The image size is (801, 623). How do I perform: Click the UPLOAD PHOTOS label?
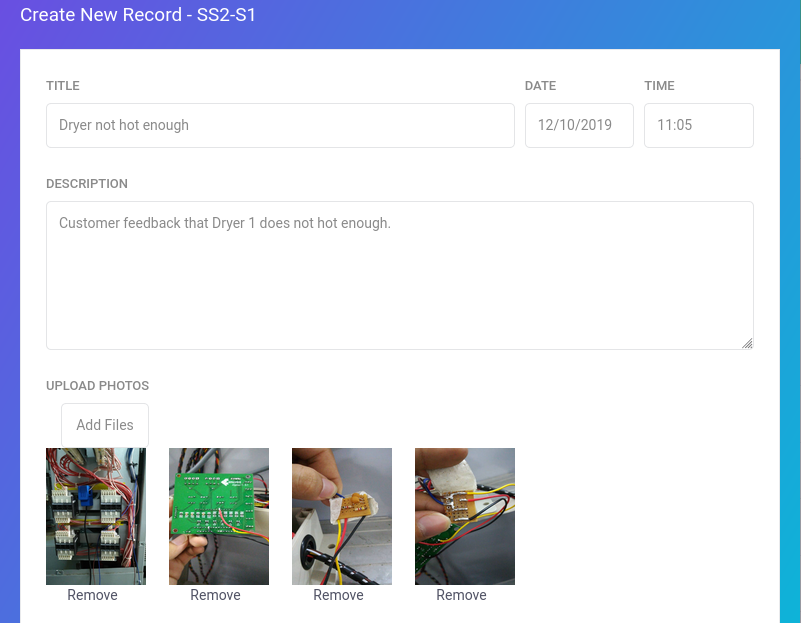(98, 386)
